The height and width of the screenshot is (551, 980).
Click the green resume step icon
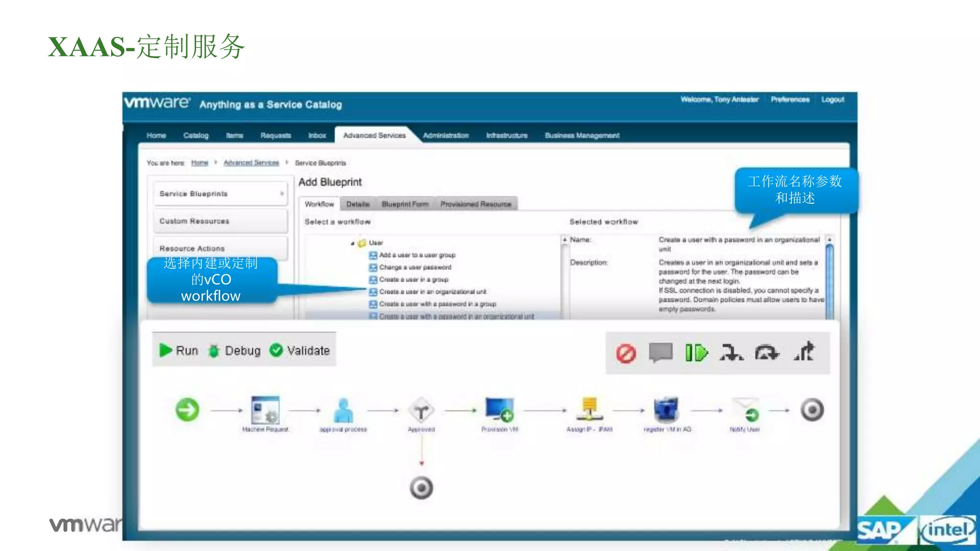tap(696, 353)
